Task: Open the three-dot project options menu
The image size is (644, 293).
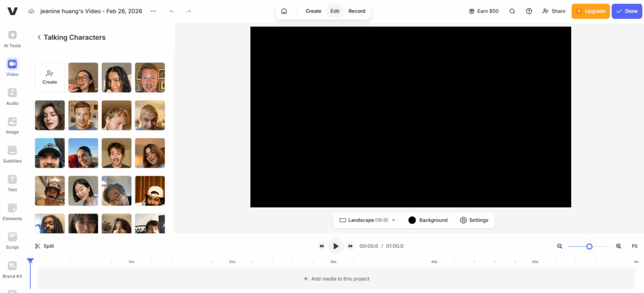Action: pyautogui.click(x=153, y=11)
